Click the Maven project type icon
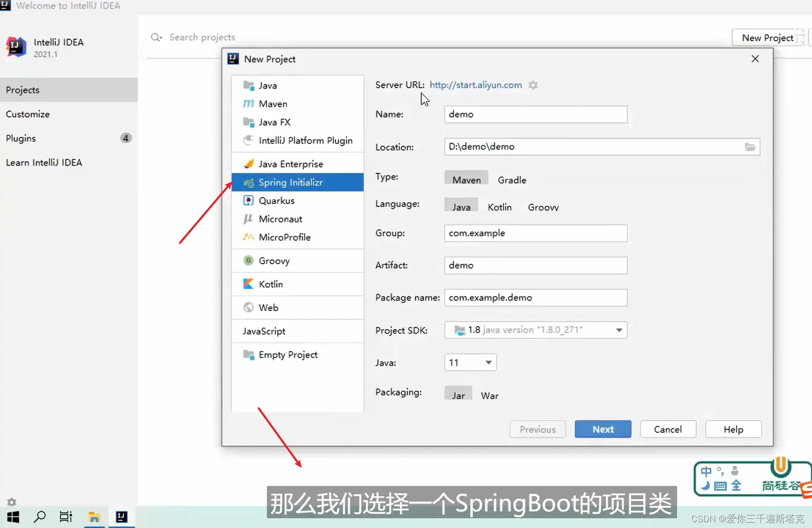812x528 pixels. pyautogui.click(x=249, y=104)
